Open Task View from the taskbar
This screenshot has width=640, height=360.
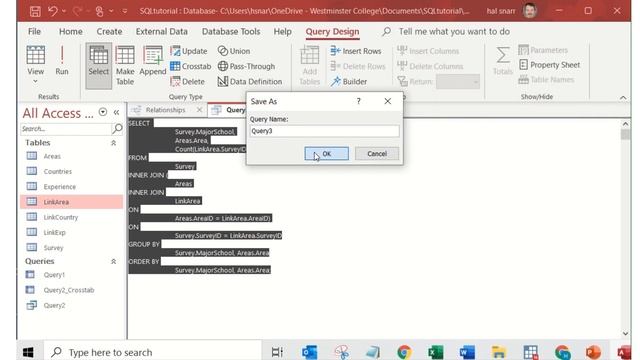(277, 352)
